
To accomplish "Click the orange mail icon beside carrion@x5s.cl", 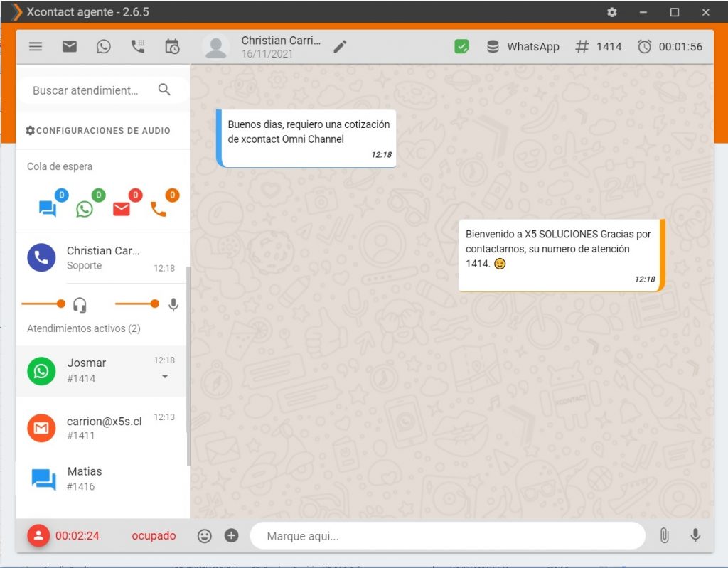I will (41, 428).
